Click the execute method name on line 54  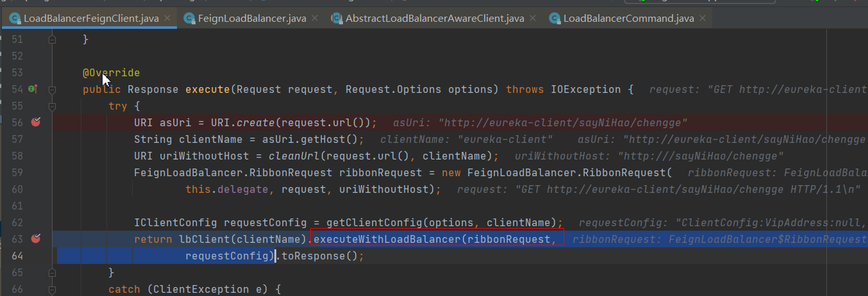point(208,89)
